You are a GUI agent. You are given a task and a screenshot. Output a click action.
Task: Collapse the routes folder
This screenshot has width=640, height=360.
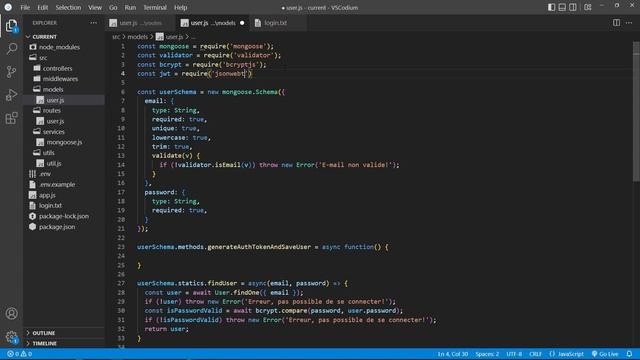(64, 111)
